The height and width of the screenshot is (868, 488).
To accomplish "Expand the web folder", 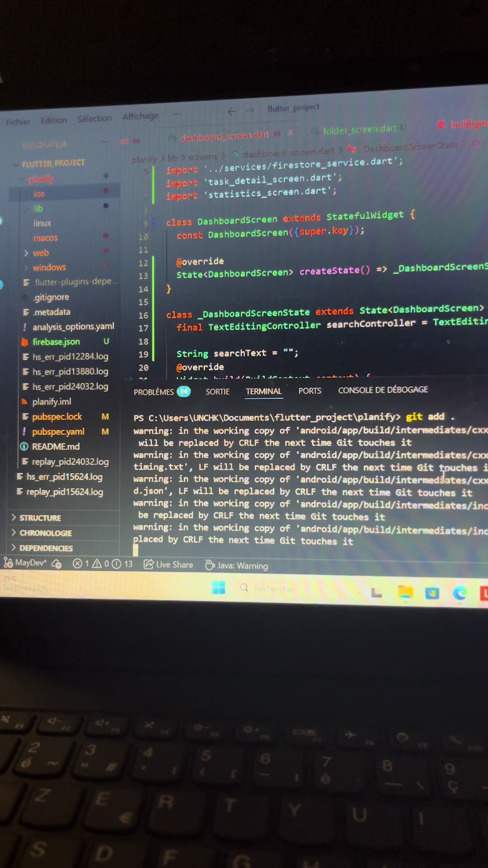I will pyautogui.click(x=26, y=253).
